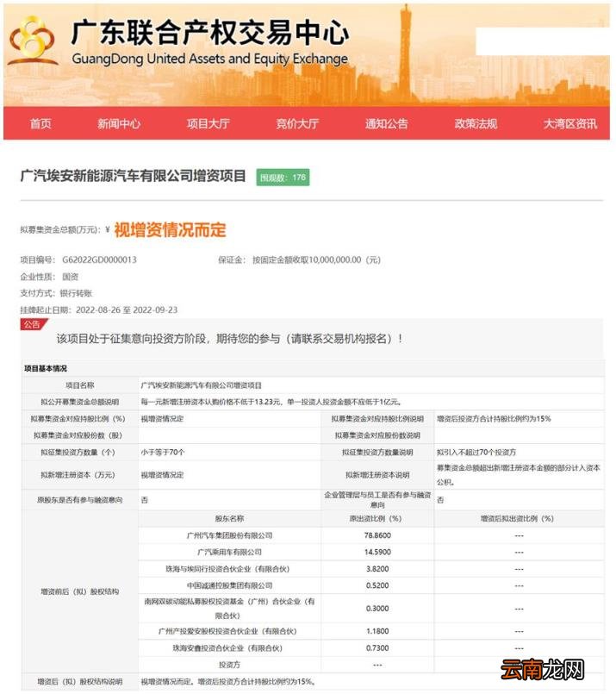Image resolution: width=616 pixels, height=694 pixels.
Task: Click the 企业性质 国资 line
Action: click(x=49, y=277)
